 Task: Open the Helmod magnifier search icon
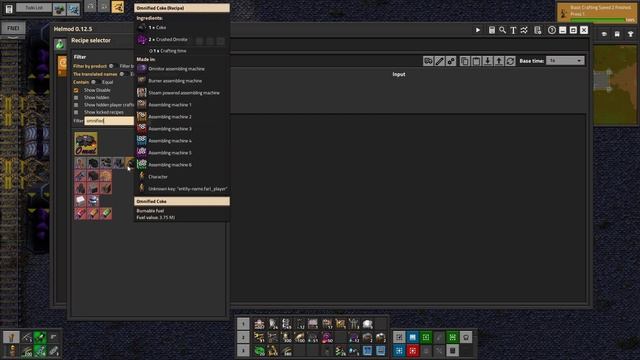502,30
